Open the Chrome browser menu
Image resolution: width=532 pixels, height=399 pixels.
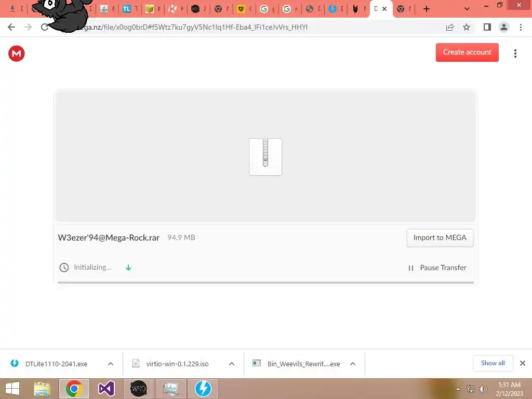tap(521, 27)
